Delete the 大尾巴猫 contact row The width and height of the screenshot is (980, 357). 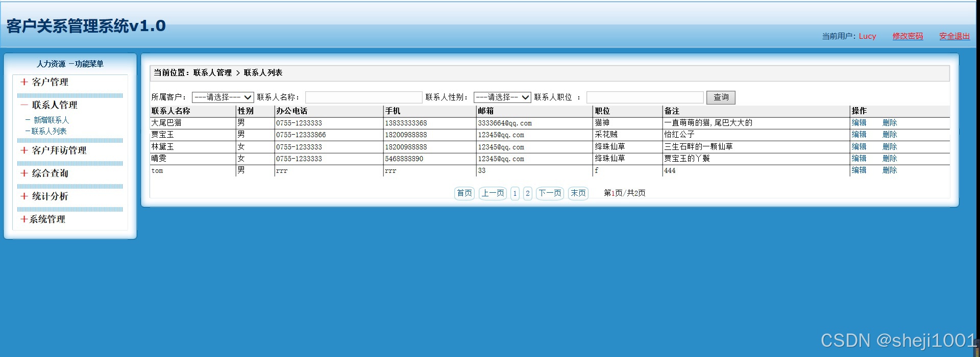[890, 123]
